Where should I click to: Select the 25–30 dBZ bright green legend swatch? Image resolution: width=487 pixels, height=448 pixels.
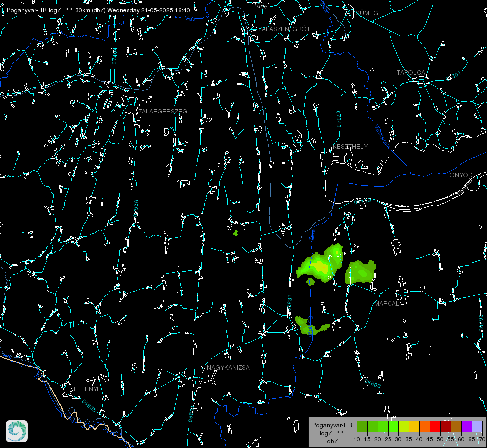[x=393, y=426]
